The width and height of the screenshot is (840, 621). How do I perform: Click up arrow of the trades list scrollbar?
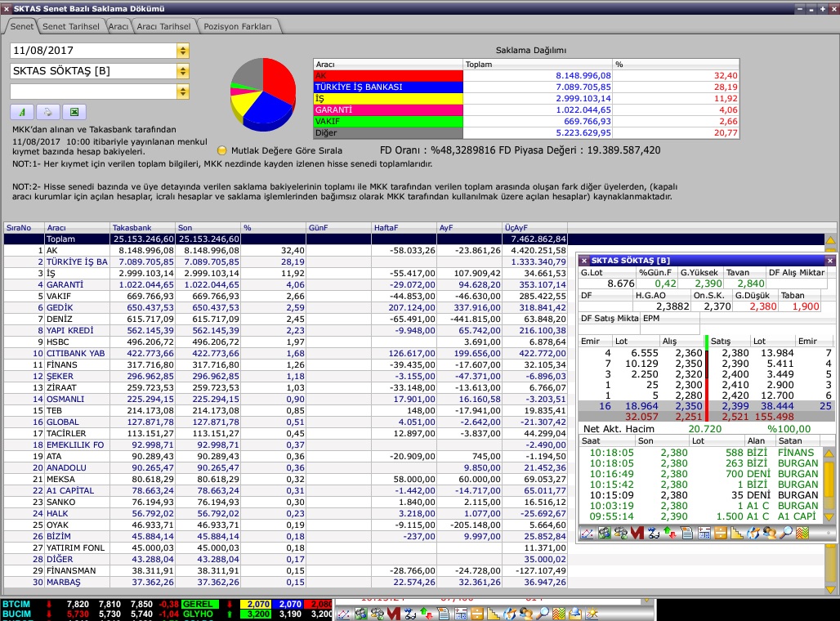[x=829, y=453]
